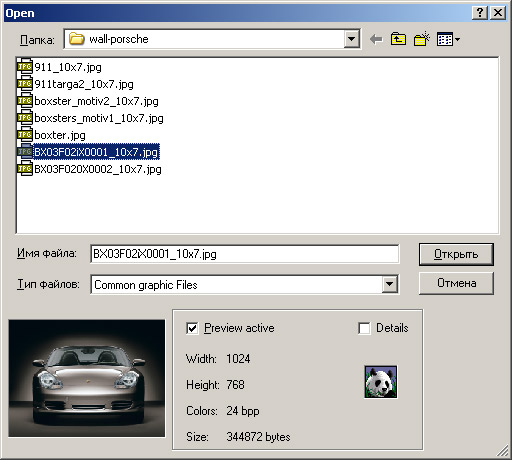This screenshot has height=460, width=512.
Task: Select file BX03F020X0002_10x7.jpg
Action: point(98,169)
